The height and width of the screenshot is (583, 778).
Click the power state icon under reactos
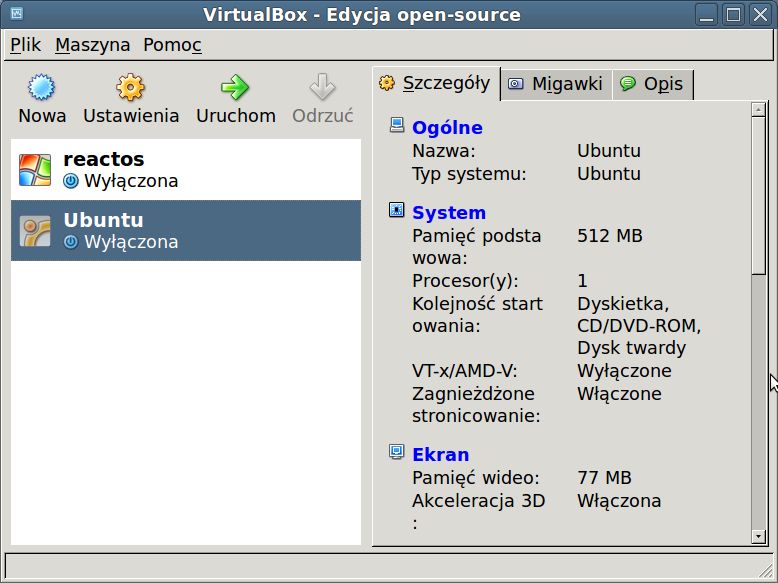click(71, 181)
